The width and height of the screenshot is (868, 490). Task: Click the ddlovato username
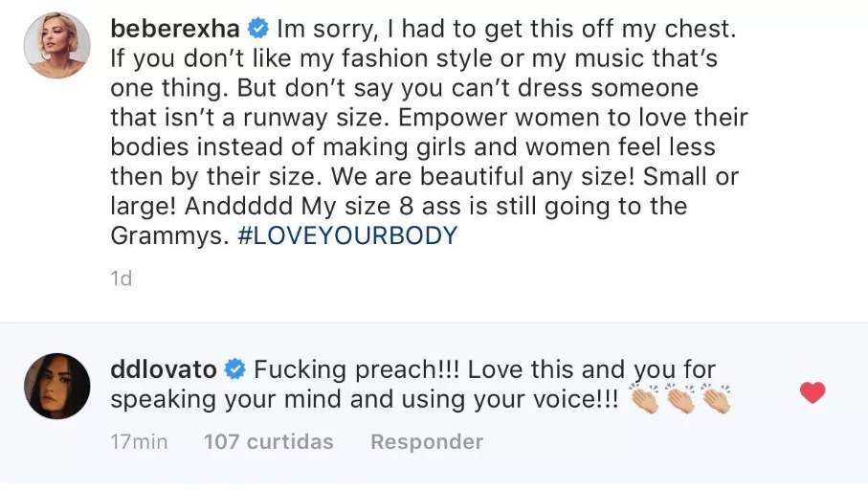coord(163,369)
